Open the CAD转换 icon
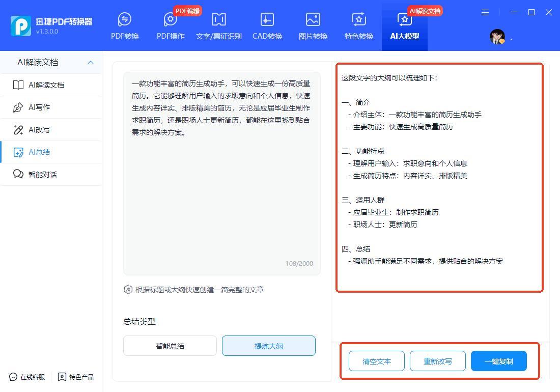 point(267,20)
